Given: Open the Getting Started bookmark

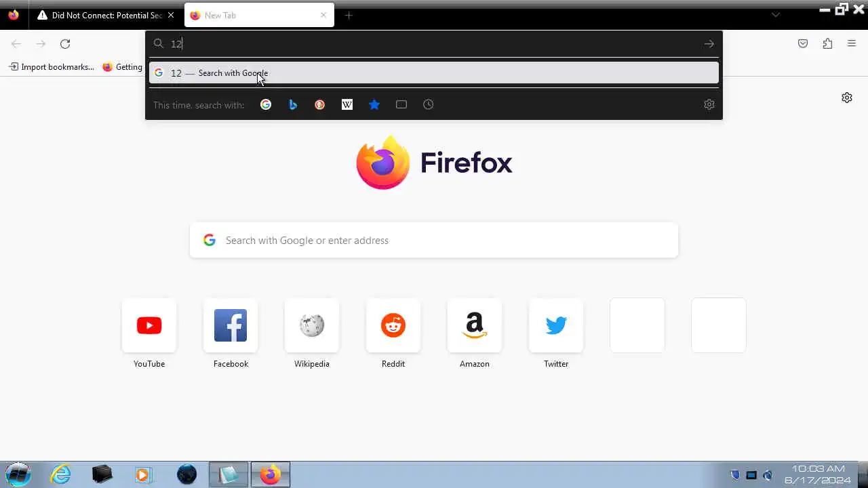Looking at the screenshot, I should (x=122, y=67).
